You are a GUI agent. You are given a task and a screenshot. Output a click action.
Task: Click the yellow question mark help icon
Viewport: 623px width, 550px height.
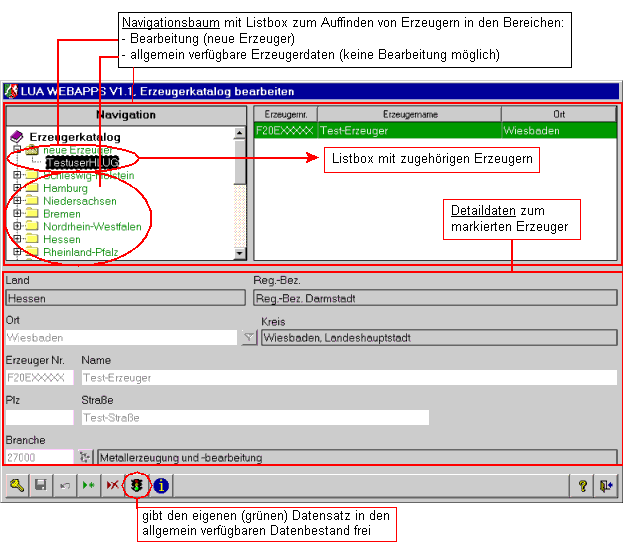pyautogui.click(x=583, y=485)
